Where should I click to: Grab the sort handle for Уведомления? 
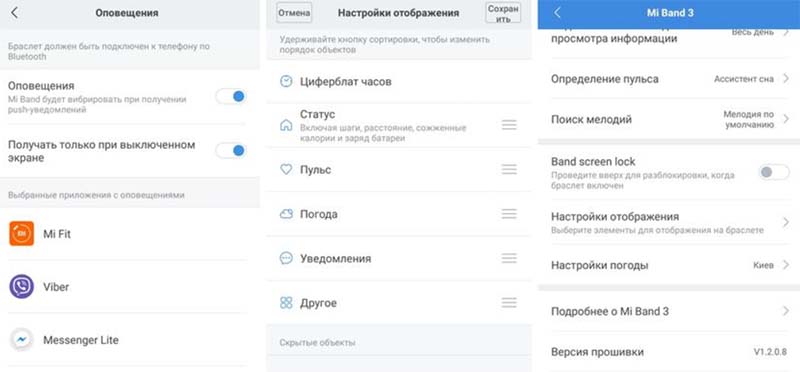[509, 258]
